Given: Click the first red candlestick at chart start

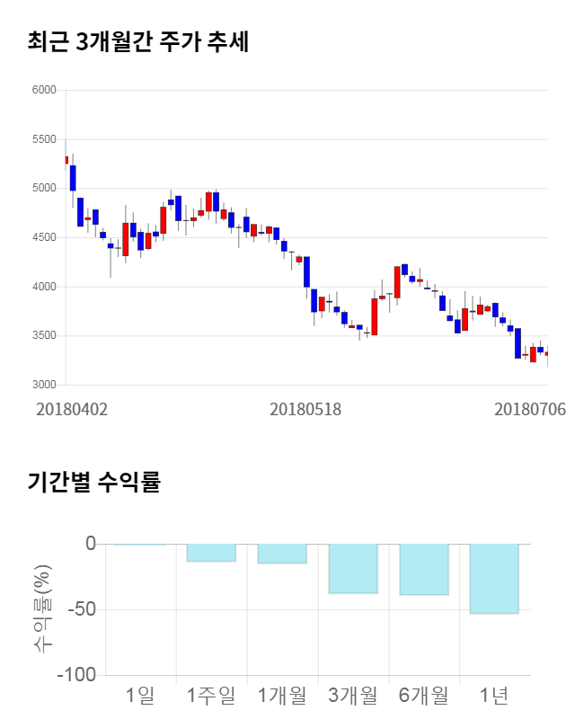Looking at the screenshot, I should 66,160.
